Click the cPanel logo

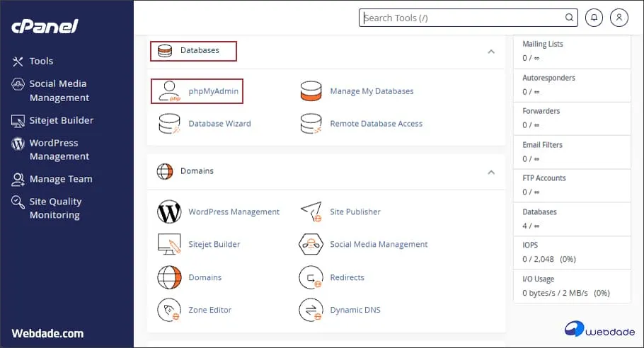pyautogui.click(x=45, y=26)
